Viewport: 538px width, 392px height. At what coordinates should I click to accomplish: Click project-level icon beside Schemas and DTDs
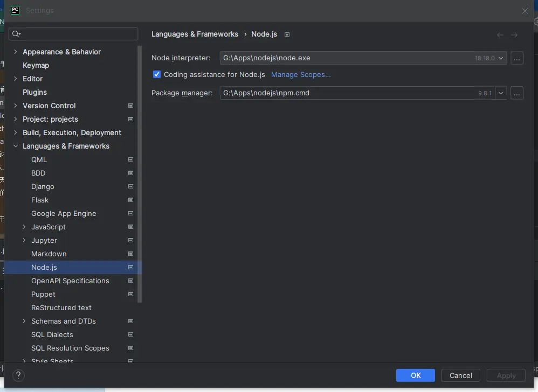coord(130,321)
